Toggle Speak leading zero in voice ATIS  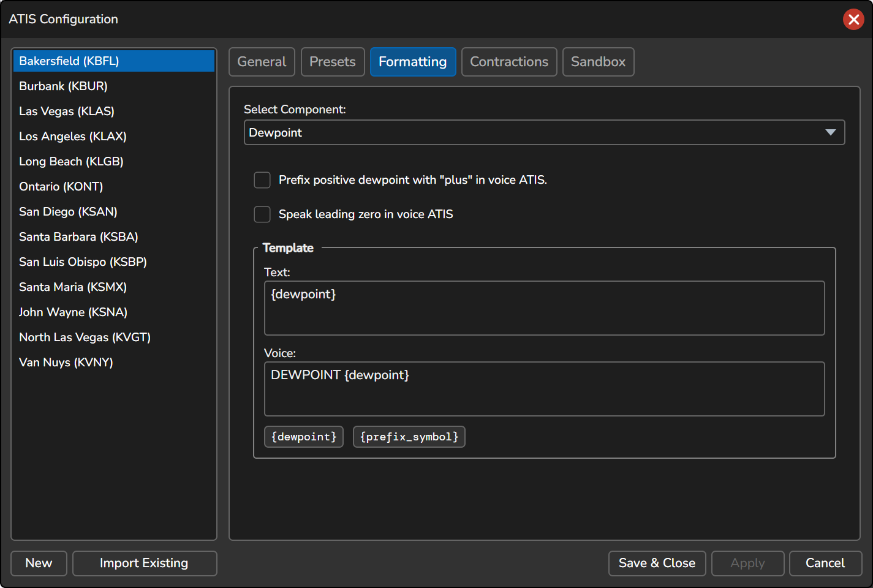[262, 214]
